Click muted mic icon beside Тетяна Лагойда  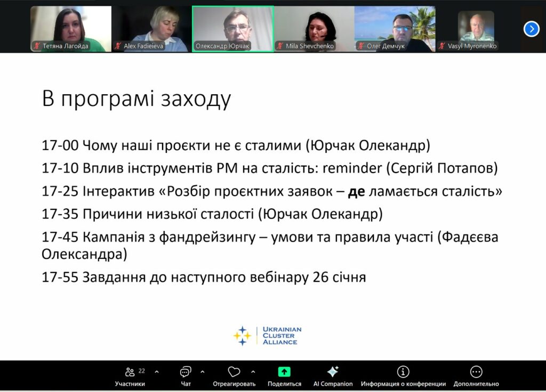[x=37, y=46]
